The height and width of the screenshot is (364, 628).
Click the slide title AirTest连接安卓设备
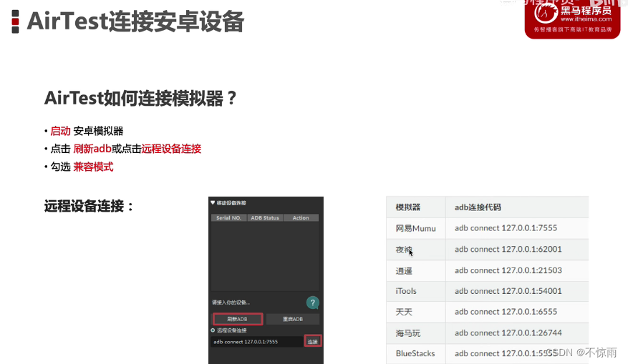tap(136, 21)
